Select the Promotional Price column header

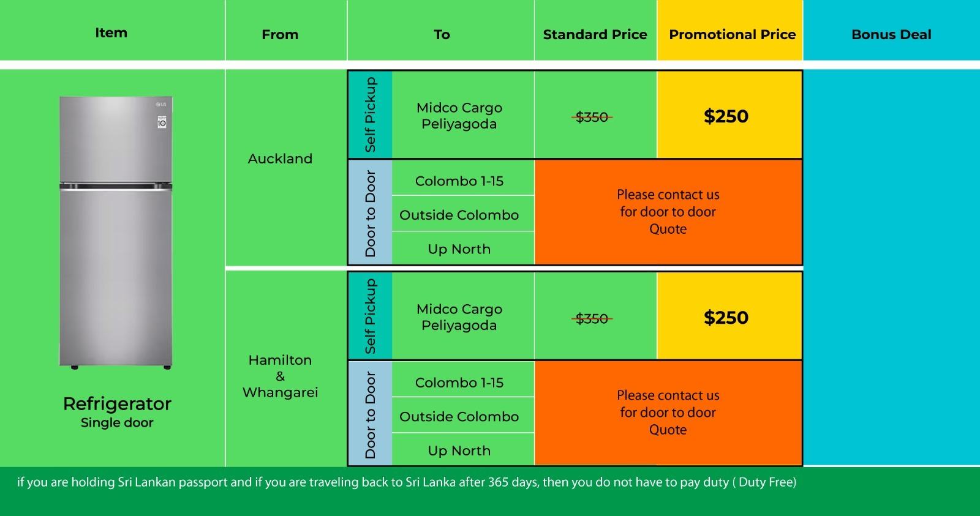pyautogui.click(x=732, y=34)
